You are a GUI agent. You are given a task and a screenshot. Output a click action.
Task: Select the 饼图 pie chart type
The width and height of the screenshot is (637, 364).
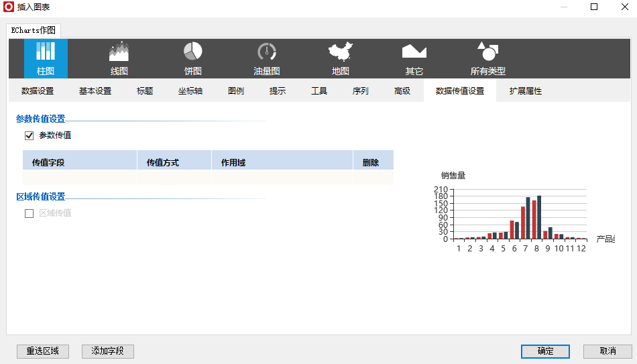point(193,58)
